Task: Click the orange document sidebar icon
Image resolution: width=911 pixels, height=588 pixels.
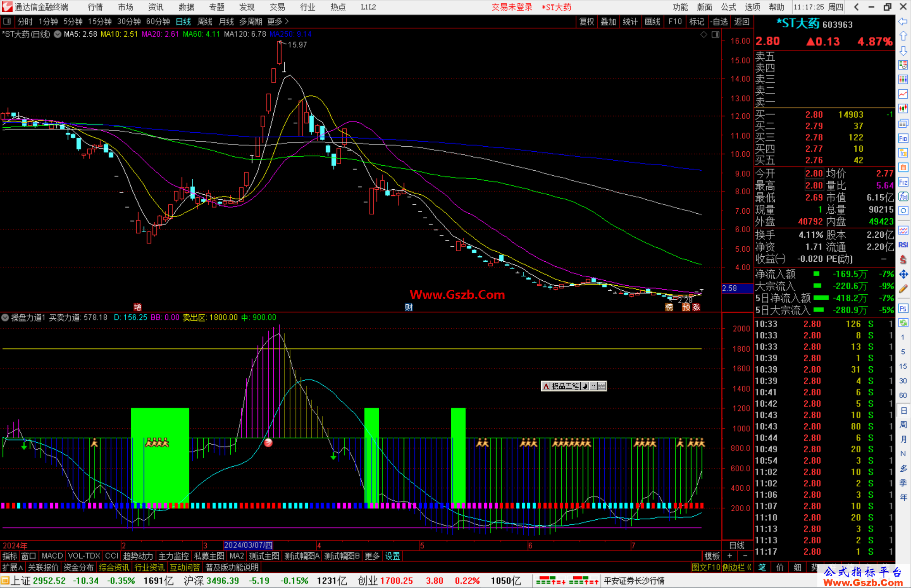Action: [x=903, y=167]
